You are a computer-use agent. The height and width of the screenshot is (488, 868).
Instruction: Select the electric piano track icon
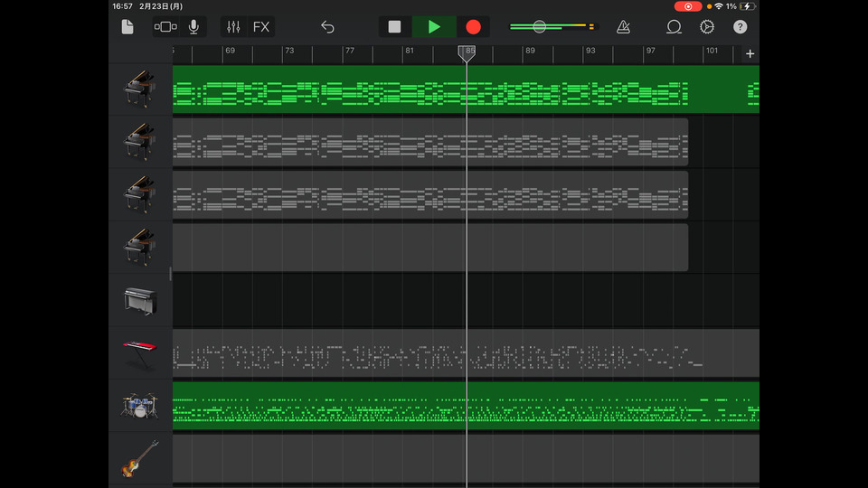point(139,301)
